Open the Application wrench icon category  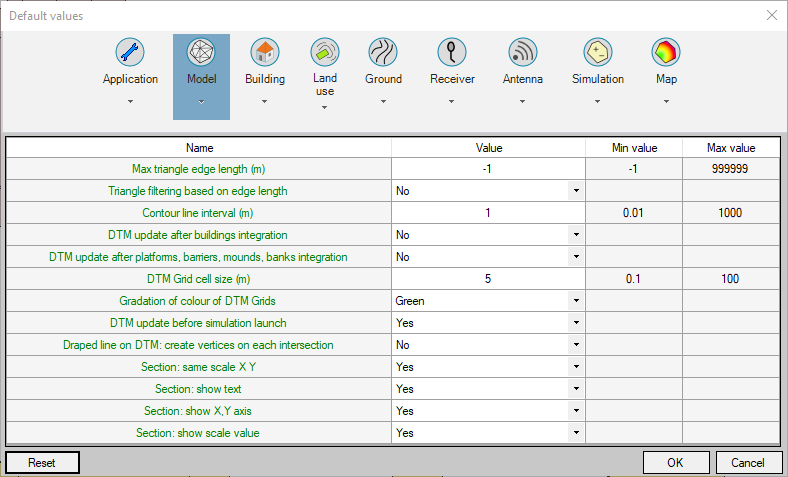[130, 52]
